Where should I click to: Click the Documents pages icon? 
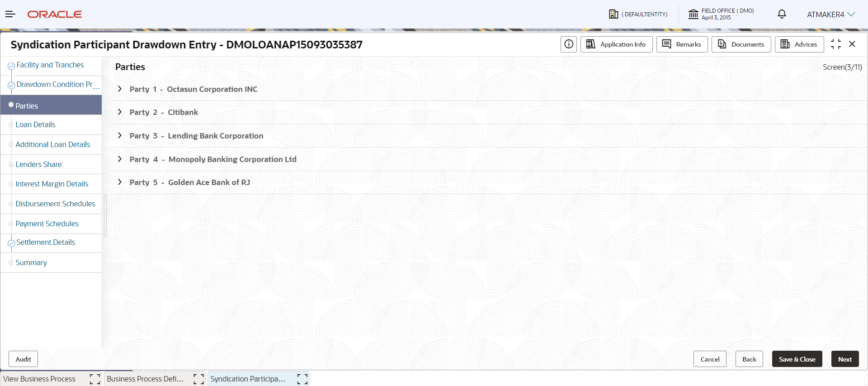722,44
